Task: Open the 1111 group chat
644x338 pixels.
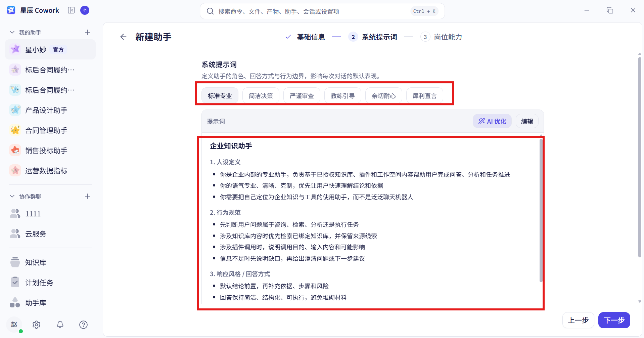Action: [50, 214]
